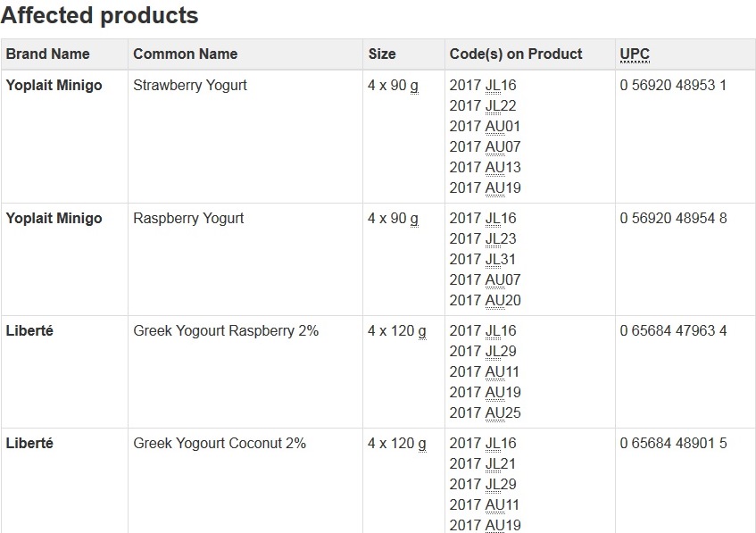756x533 pixels.
Task: Click the Size column header
Action: [382, 54]
